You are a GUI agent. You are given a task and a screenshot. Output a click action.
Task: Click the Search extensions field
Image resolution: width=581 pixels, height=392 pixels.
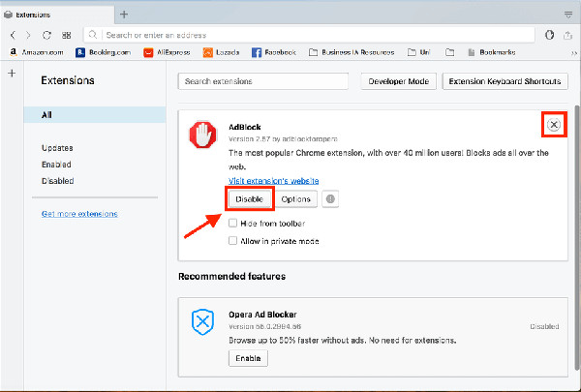pos(263,81)
